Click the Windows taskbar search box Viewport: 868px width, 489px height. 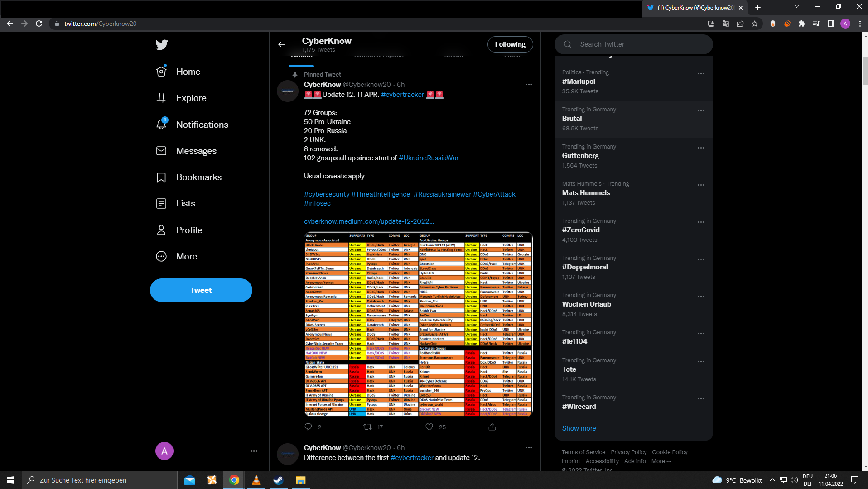click(x=100, y=480)
